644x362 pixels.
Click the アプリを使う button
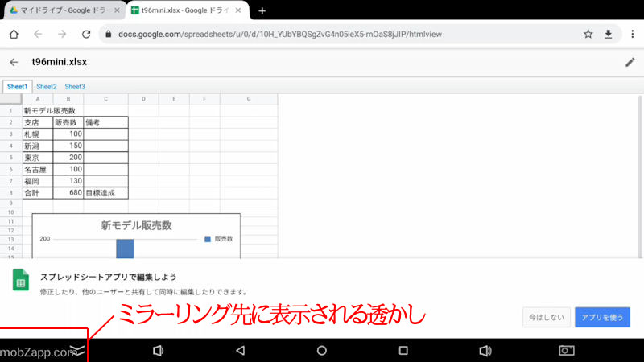coord(602,317)
